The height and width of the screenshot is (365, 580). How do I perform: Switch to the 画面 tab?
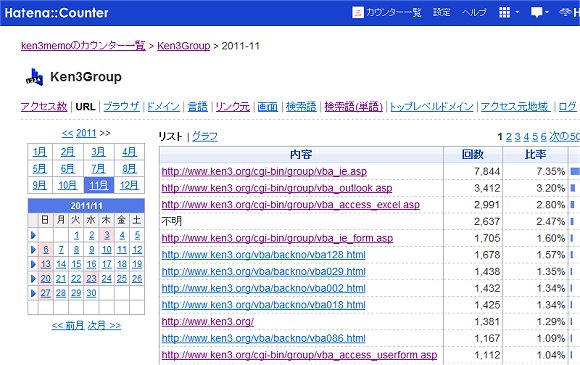[x=267, y=107]
